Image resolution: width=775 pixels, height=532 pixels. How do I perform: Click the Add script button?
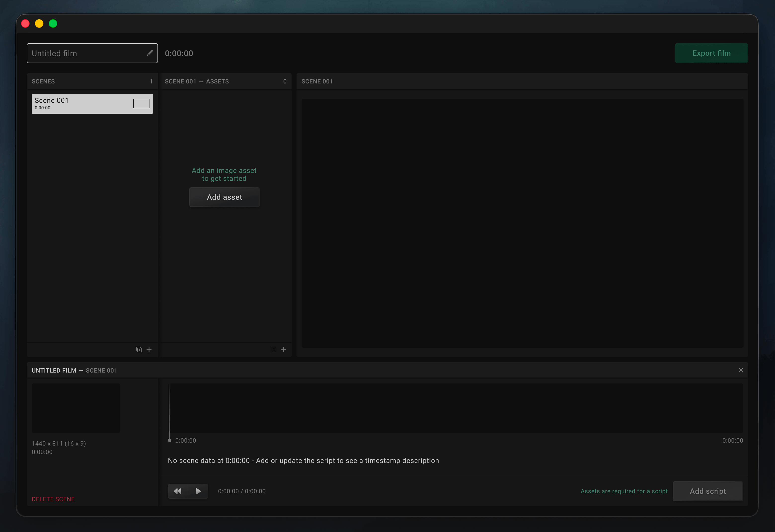[708, 491]
